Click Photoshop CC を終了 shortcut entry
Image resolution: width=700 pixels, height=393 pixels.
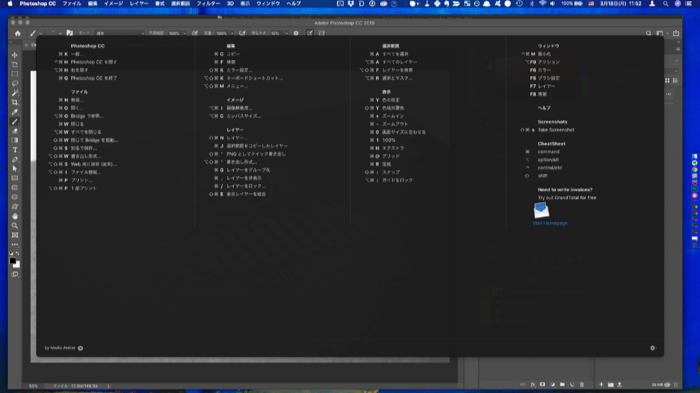click(x=94, y=78)
